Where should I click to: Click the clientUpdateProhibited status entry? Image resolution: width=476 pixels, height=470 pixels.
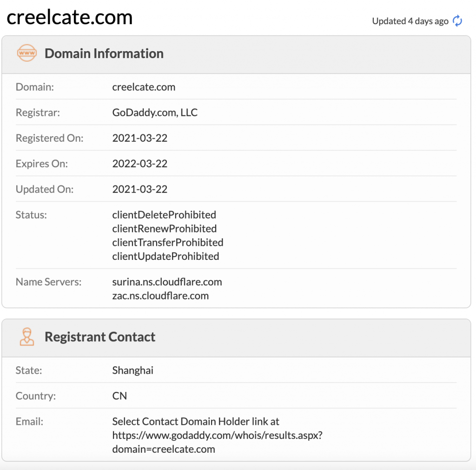point(165,257)
